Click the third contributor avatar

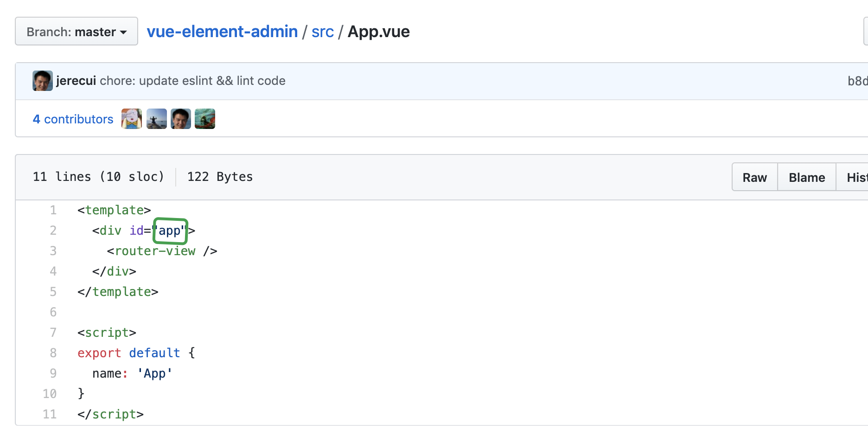[x=180, y=118]
